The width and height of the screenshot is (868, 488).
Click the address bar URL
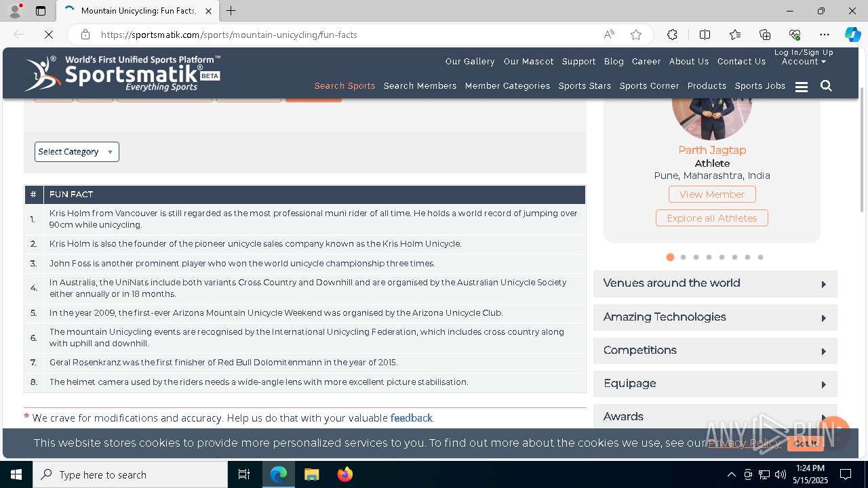pyautogui.click(x=229, y=35)
